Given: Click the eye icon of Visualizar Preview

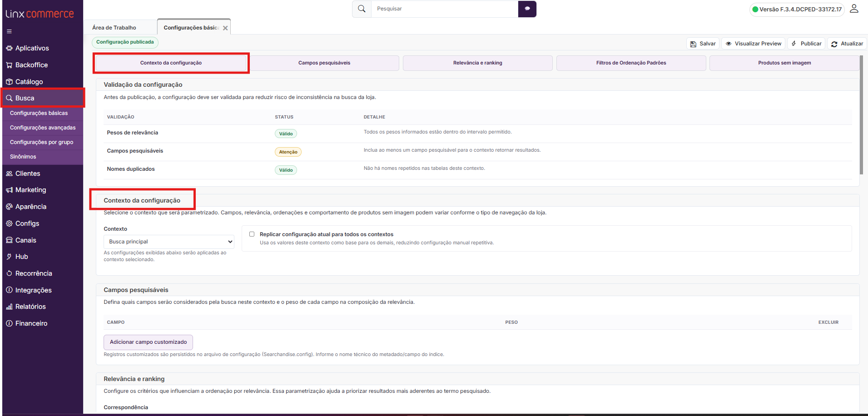Looking at the screenshot, I should [x=729, y=44].
